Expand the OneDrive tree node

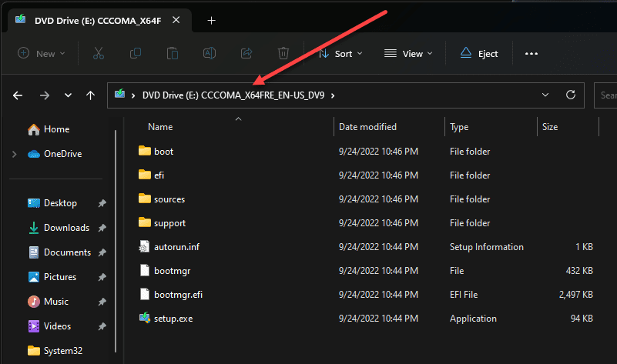15,154
